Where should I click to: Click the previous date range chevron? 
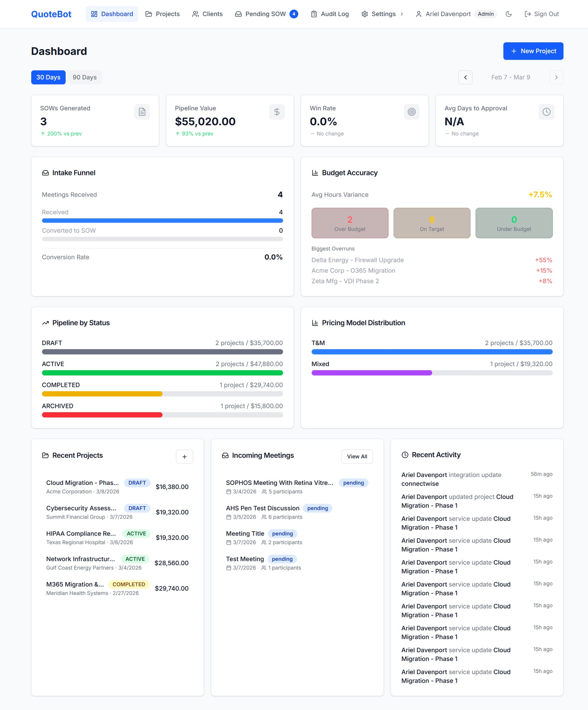pos(466,77)
